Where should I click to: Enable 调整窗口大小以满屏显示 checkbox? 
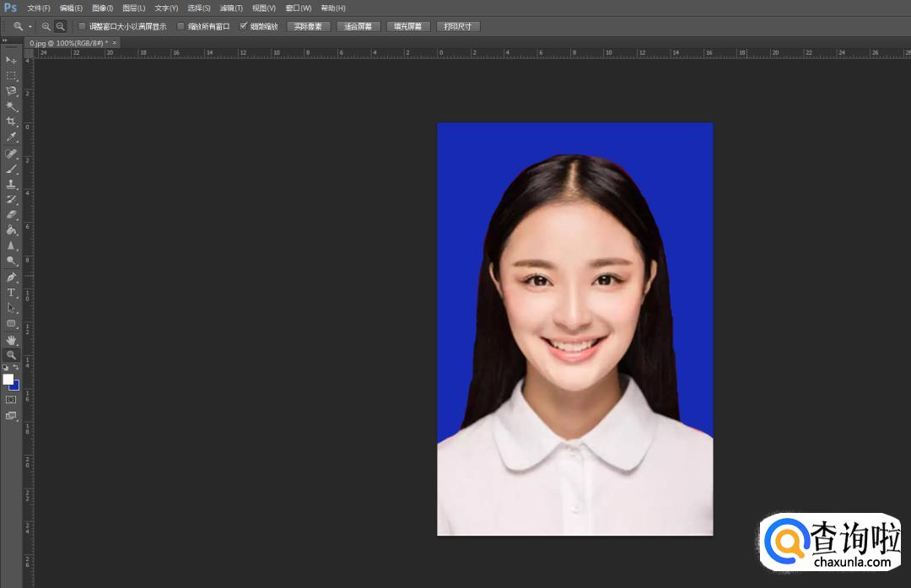83,26
